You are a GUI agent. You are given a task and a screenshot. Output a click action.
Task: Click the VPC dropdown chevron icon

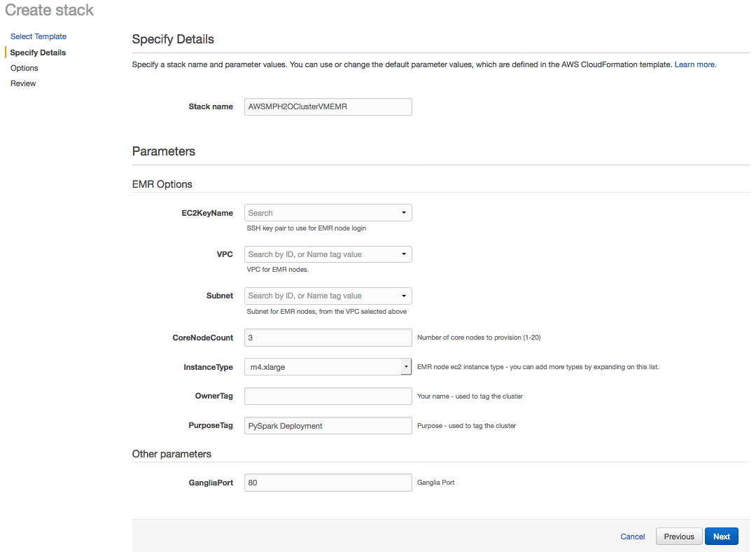tap(405, 254)
